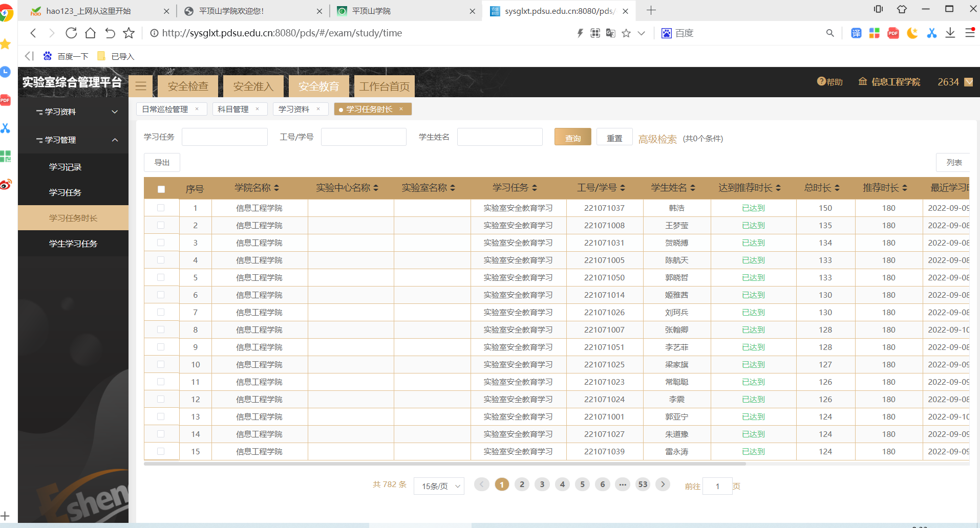Click the horizontal scrollbar under the table
This screenshot has height=528, width=980.
[444, 464]
